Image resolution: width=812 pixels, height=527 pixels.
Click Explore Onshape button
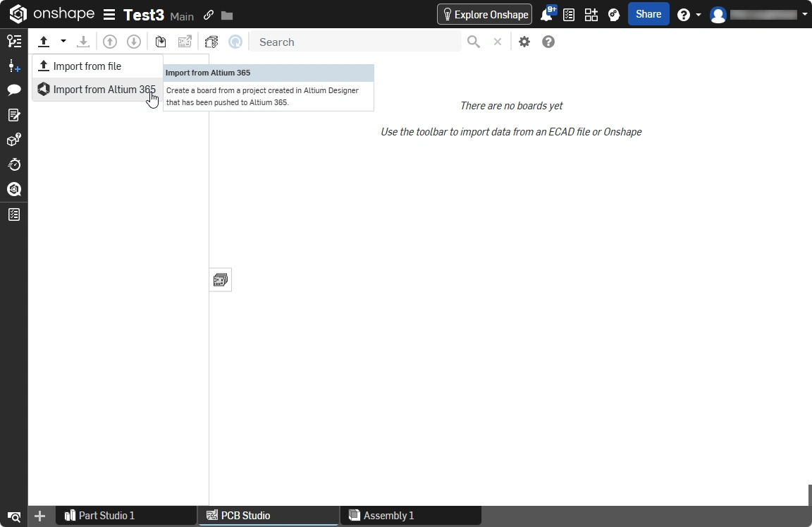[x=485, y=15]
